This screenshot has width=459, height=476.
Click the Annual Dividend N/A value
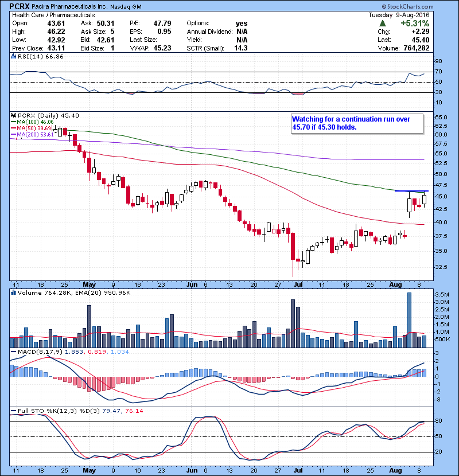pyautogui.click(x=242, y=32)
